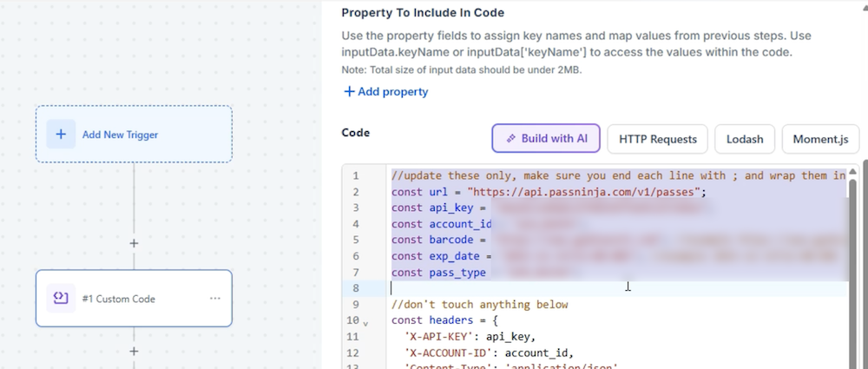Click the Add New Trigger label
Viewport: 868px width, 369px height.
(120, 135)
